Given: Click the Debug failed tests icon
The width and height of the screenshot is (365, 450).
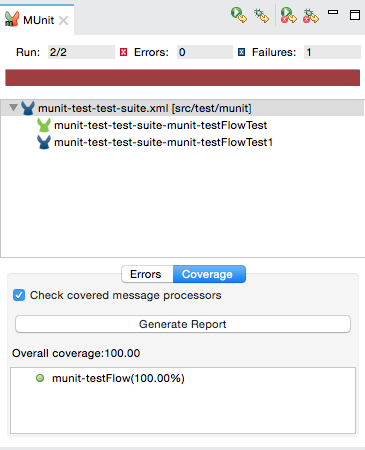Looking at the screenshot, I should tap(311, 16).
